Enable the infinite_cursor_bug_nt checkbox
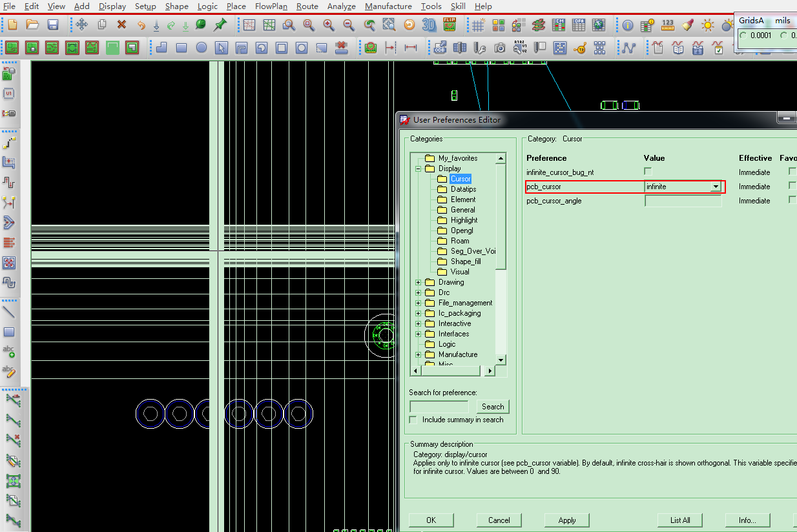 coord(648,172)
